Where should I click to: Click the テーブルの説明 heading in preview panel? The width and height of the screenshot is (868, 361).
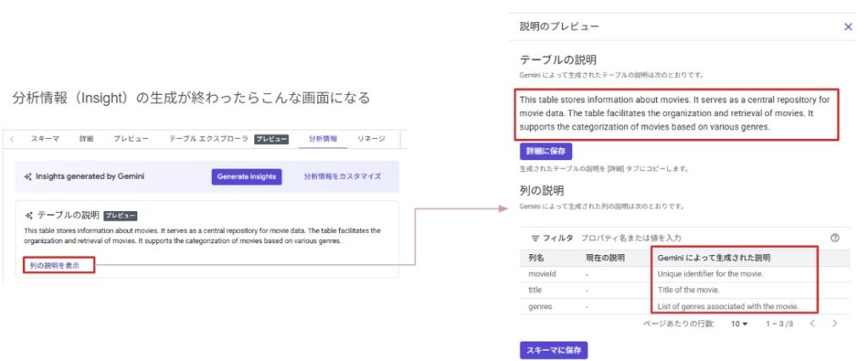click(558, 60)
